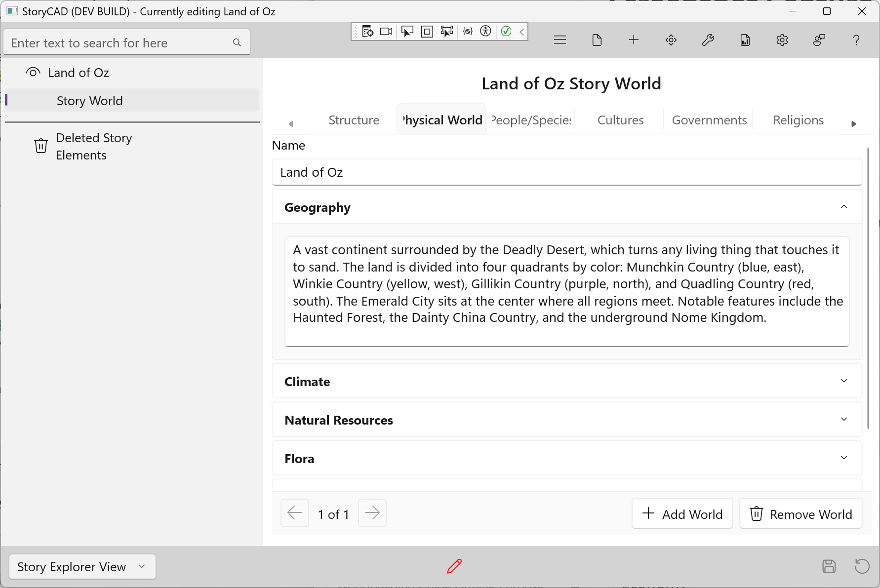
Task: Click the File document icon
Action: [597, 40]
